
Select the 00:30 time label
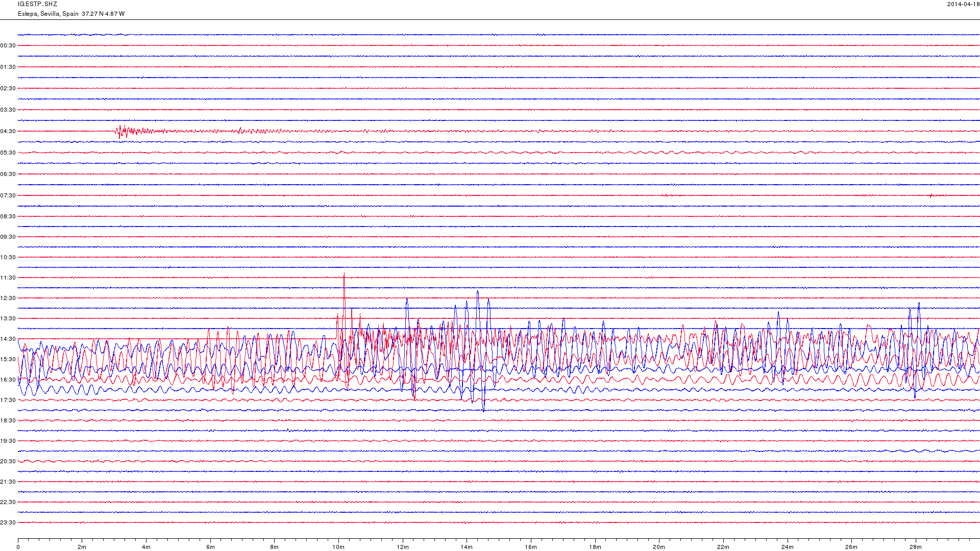[x=8, y=45]
